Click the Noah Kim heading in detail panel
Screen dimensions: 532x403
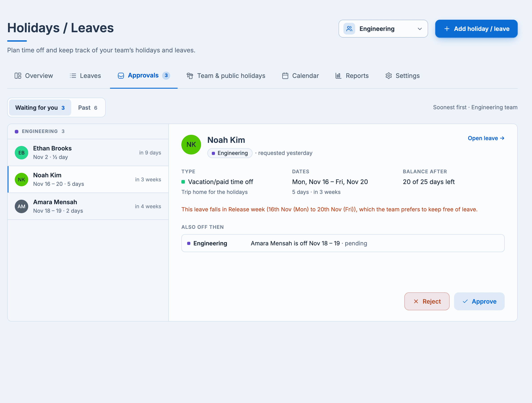click(226, 140)
